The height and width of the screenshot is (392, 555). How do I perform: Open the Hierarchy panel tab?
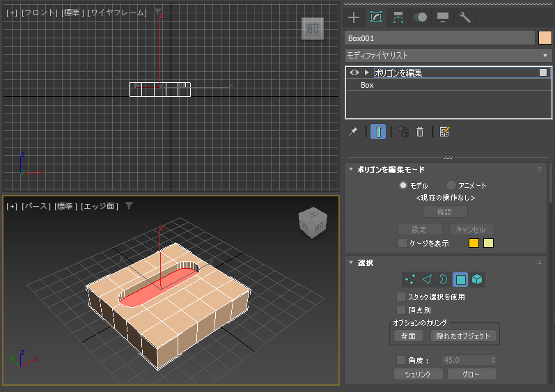[x=398, y=17]
